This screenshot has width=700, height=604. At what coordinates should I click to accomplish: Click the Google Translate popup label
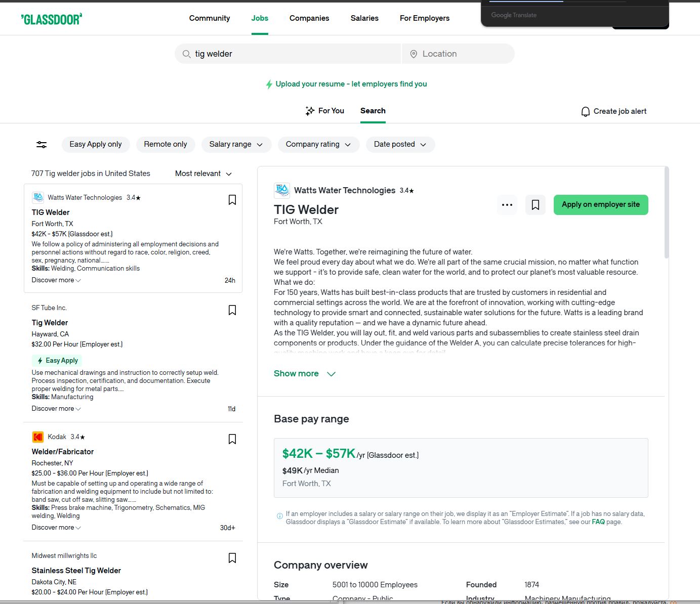[514, 15]
